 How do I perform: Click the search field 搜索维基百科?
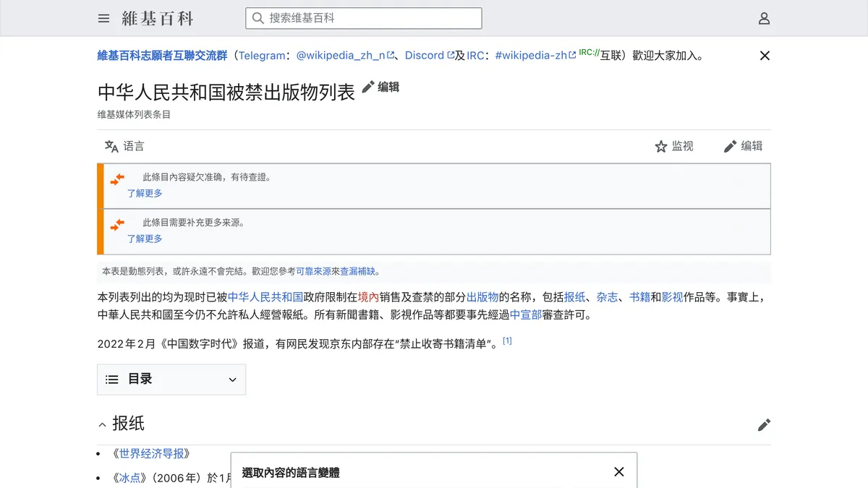[x=363, y=18]
